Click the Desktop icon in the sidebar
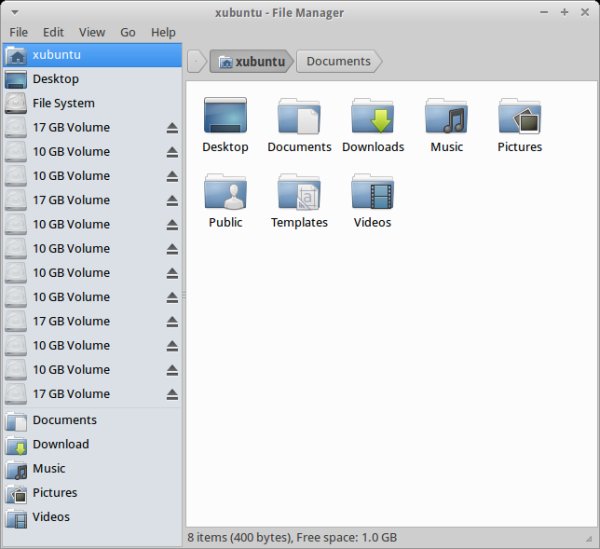The height and width of the screenshot is (549, 600). (x=16, y=79)
